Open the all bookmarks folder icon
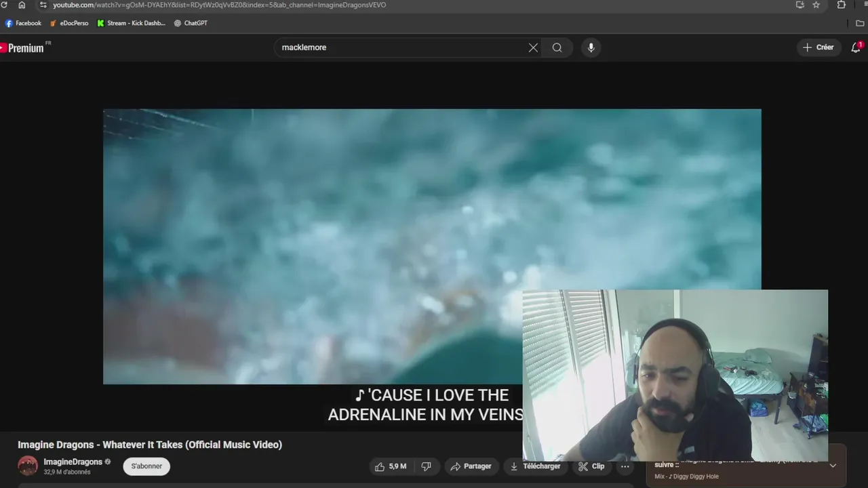Viewport: 868px width, 488px height. (861, 23)
